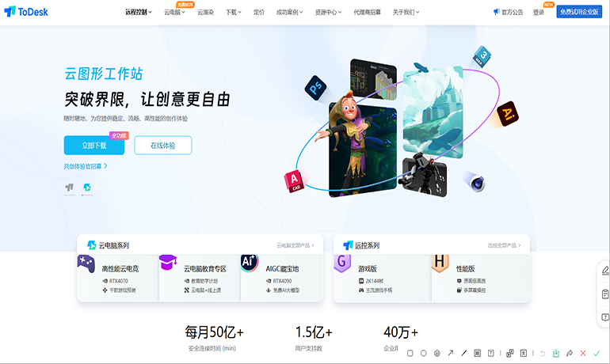Click the 游戏版 card title
The image size is (610, 364).
[368, 268]
